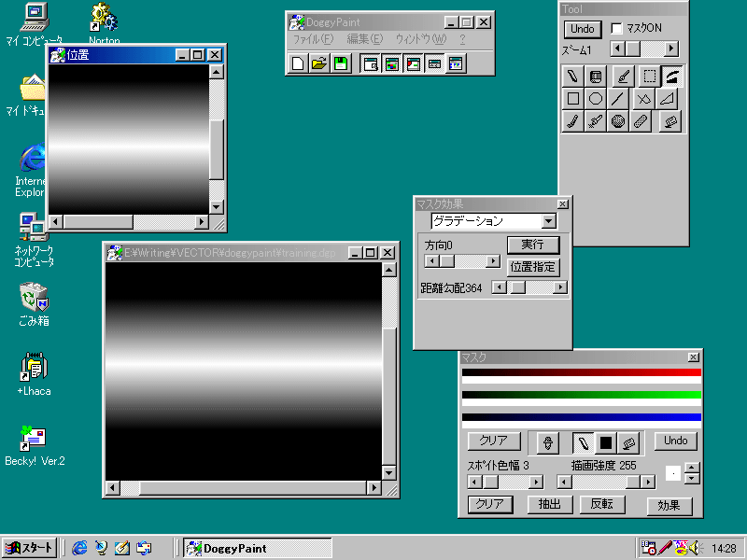The height and width of the screenshot is (560, 747).
Task: Click the save floppy disk icon
Action: pos(341,63)
